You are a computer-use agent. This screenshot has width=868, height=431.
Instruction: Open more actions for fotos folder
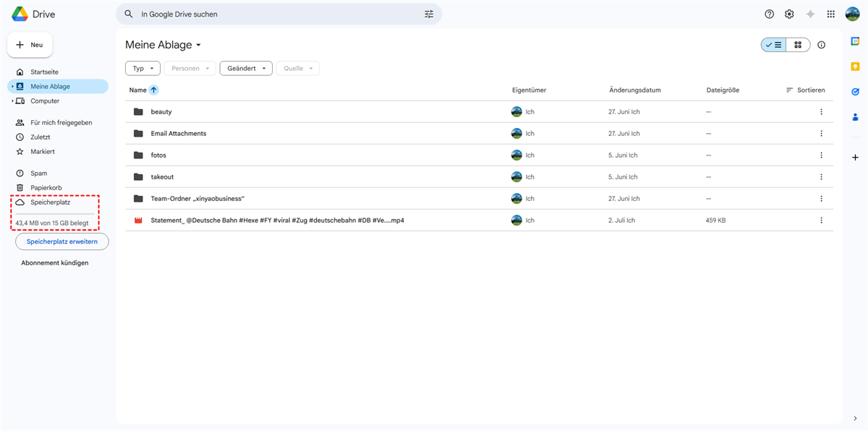(x=821, y=155)
